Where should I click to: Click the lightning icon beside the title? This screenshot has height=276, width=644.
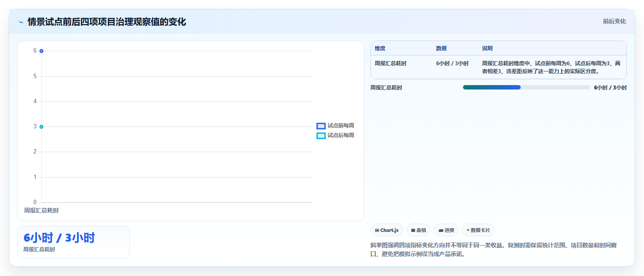click(x=21, y=22)
